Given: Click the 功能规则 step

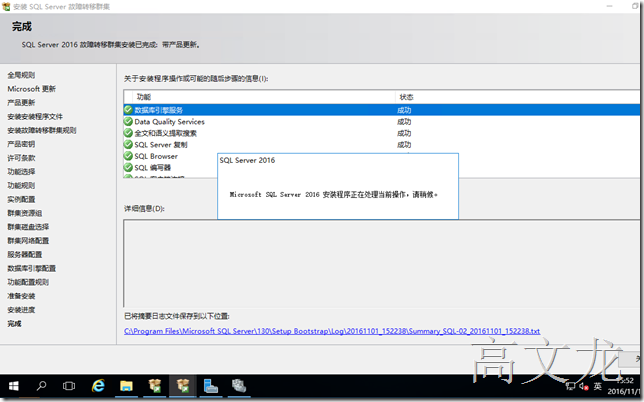Looking at the screenshot, I should tap(21, 186).
